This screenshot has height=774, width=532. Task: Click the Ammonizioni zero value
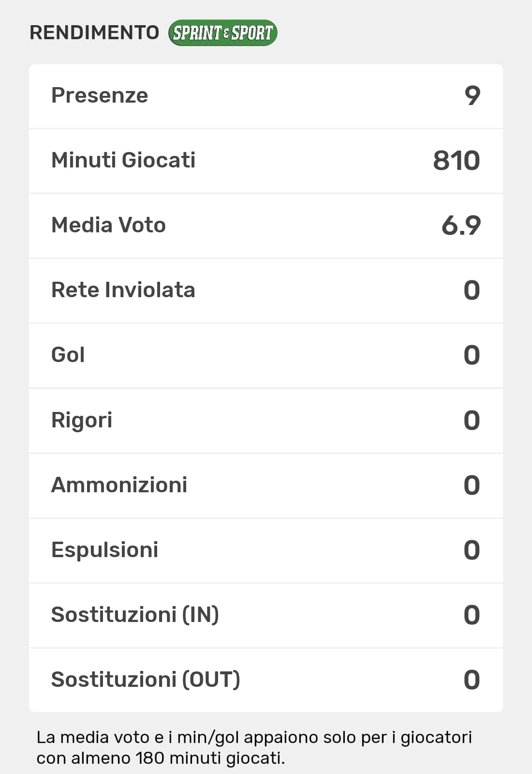(472, 486)
